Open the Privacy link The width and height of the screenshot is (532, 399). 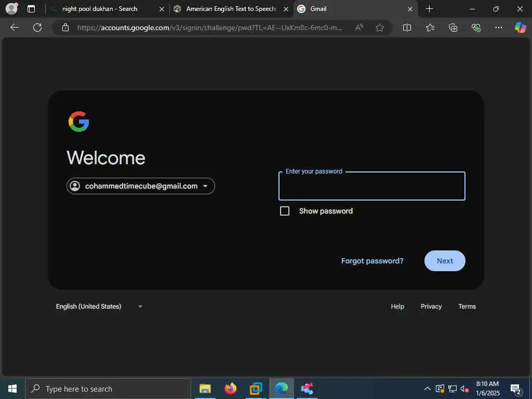431,307
